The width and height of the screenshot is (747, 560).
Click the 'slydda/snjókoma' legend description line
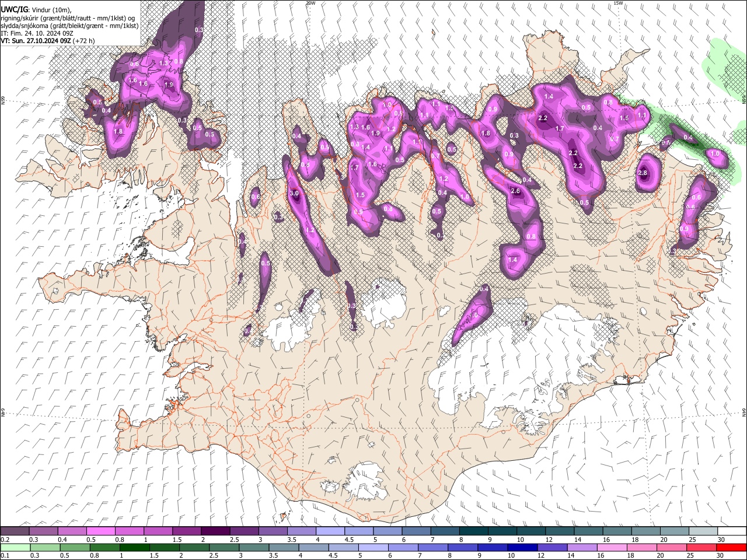(x=70, y=26)
